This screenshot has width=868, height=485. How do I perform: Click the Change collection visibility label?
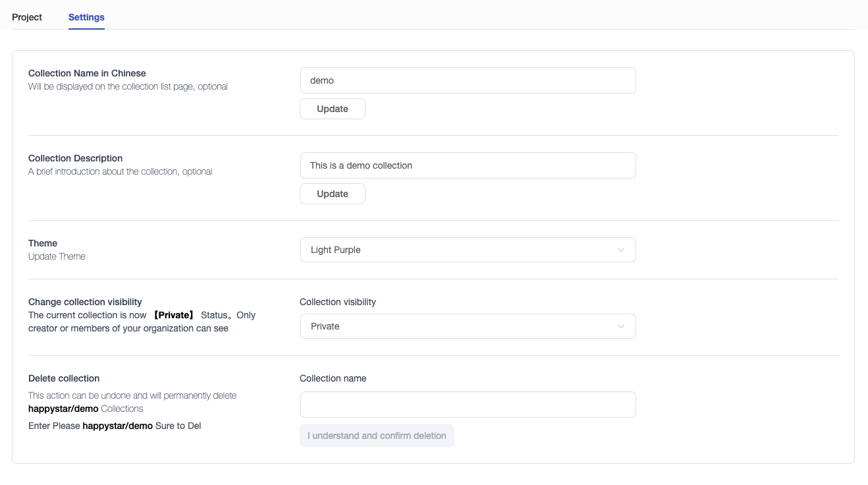pyautogui.click(x=84, y=302)
